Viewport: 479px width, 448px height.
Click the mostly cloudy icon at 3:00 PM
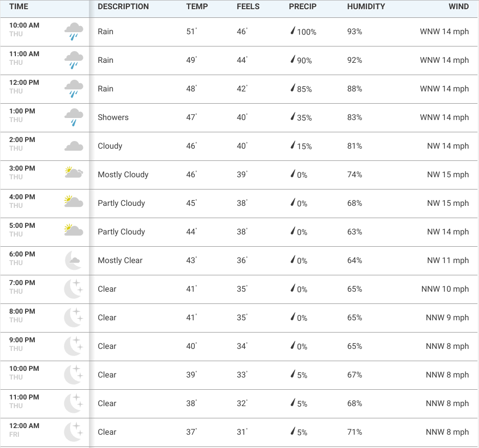(x=74, y=173)
